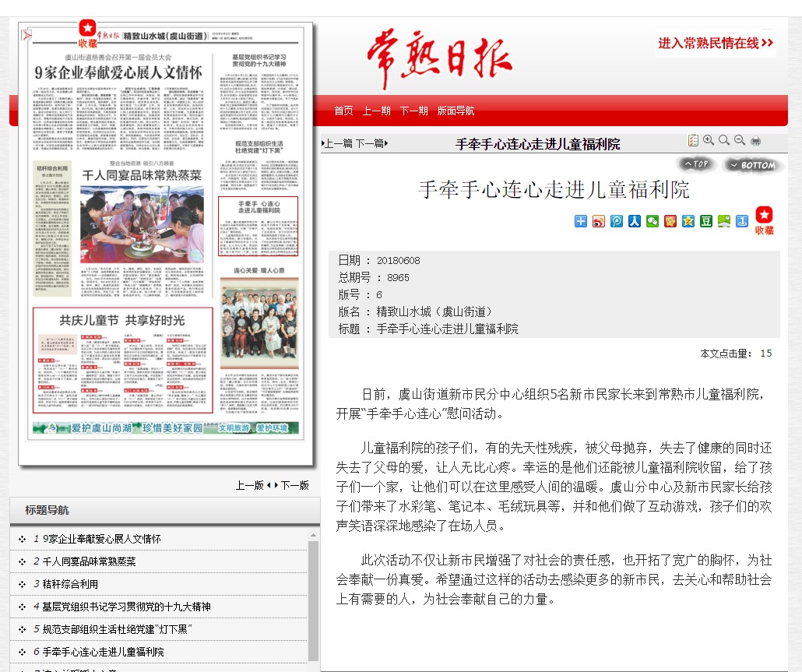Go to next page via 下一版
This screenshot has width=802, height=672.
tap(294, 485)
